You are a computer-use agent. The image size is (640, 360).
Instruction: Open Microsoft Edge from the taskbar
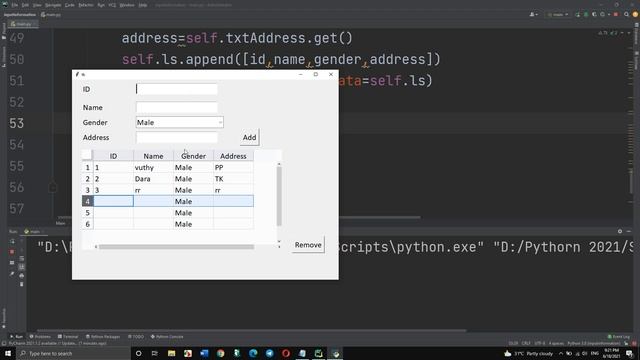pos(253,353)
